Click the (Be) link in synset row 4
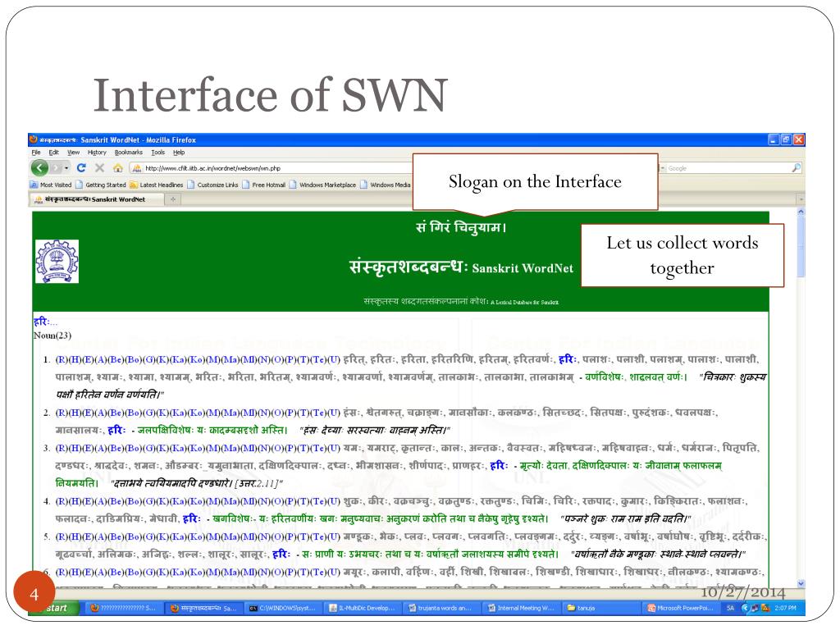Screen dimensions: 840x630 [115, 501]
